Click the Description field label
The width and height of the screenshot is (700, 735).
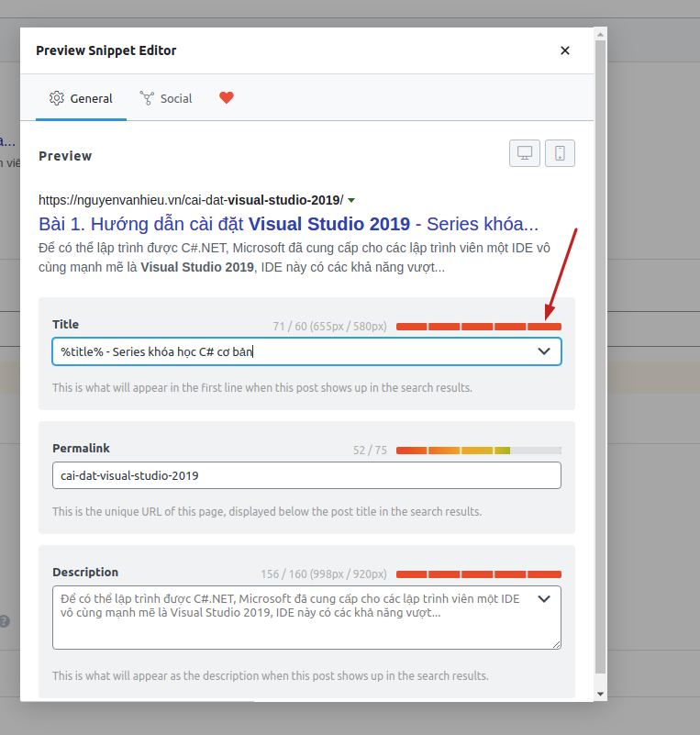point(85,573)
